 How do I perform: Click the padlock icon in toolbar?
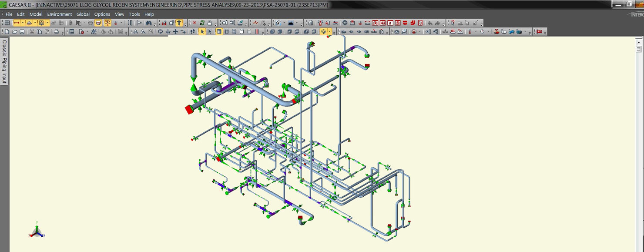click(210, 23)
